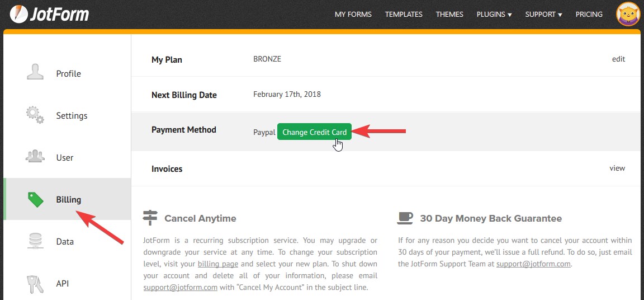Click support@jotform.com link under Cancel Anytime
The image size is (644, 300).
click(x=180, y=287)
